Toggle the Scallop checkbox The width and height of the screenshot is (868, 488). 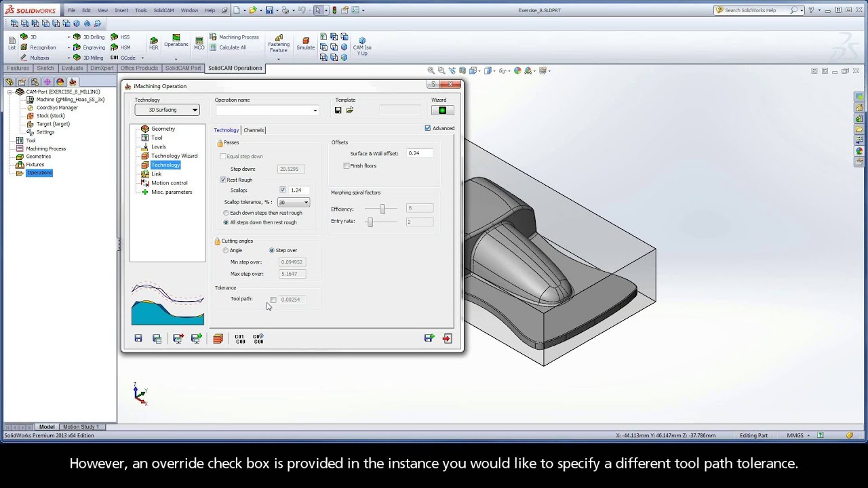coord(283,190)
